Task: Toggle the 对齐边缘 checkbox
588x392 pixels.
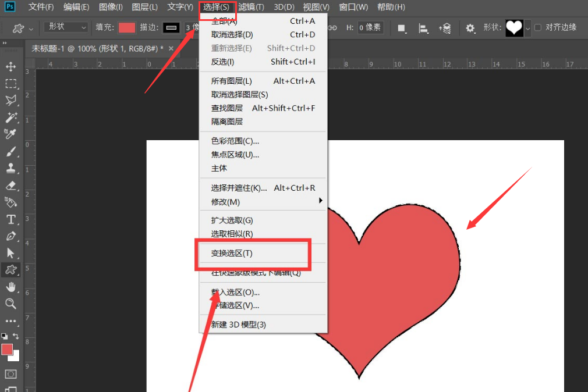Action: pyautogui.click(x=538, y=27)
